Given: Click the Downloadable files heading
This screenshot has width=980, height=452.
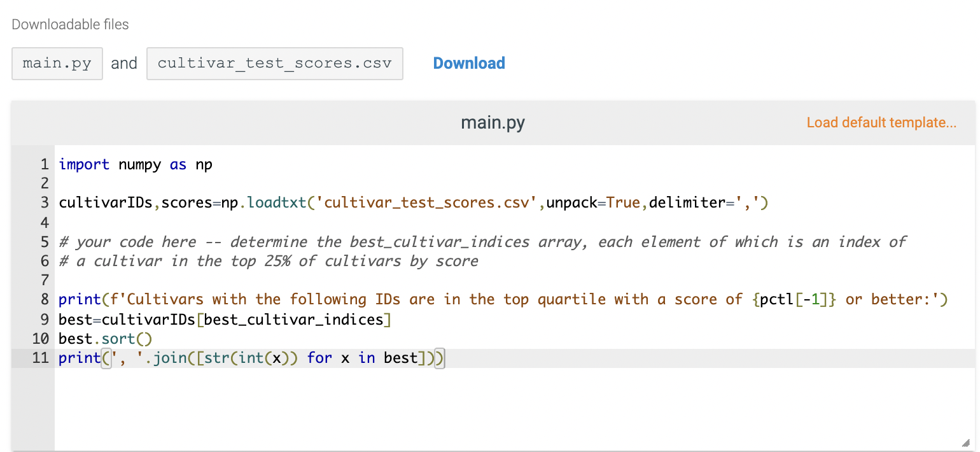Looking at the screenshot, I should (x=70, y=24).
